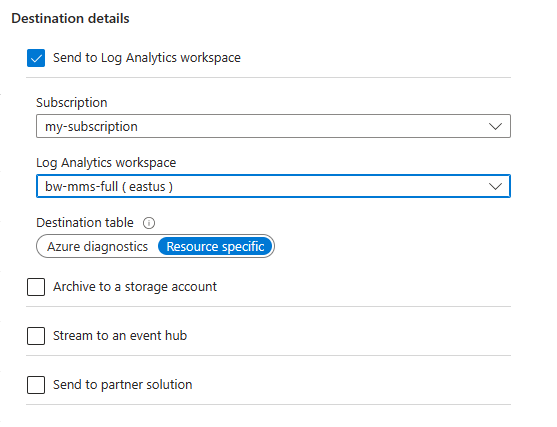The image size is (557, 427).
Task: Click the Stream to an event hub label
Action: (120, 336)
